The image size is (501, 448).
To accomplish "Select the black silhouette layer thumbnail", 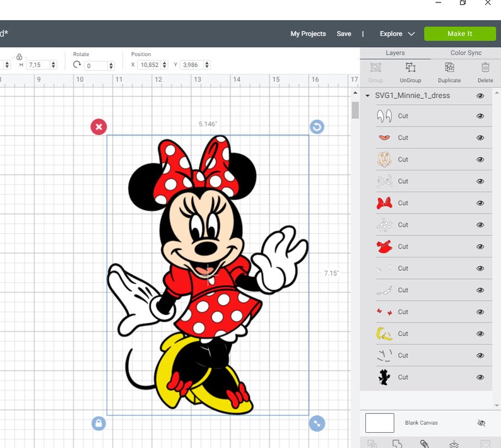I will point(384,377).
